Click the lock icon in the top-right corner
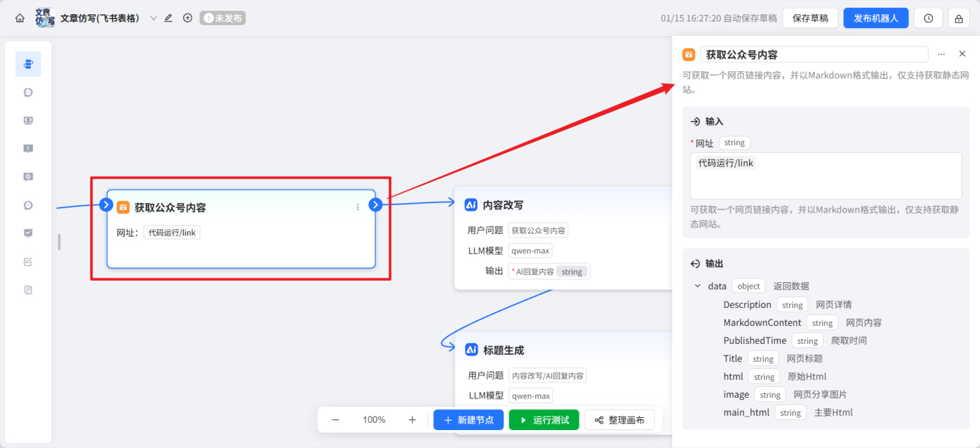Image resolution: width=980 pixels, height=448 pixels. point(960,17)
